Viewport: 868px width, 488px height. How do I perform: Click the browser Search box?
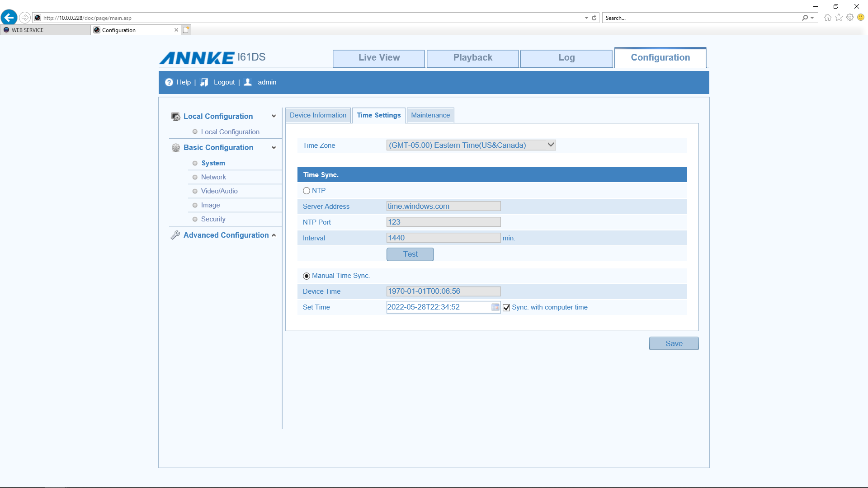(x=701, y=18)
